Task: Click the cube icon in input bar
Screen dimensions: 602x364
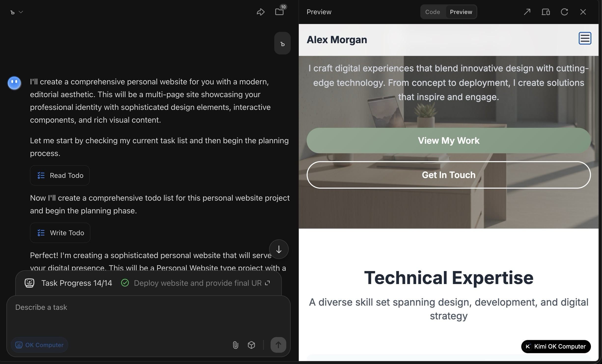Action: pyautogui.click(x=251, y=345)
